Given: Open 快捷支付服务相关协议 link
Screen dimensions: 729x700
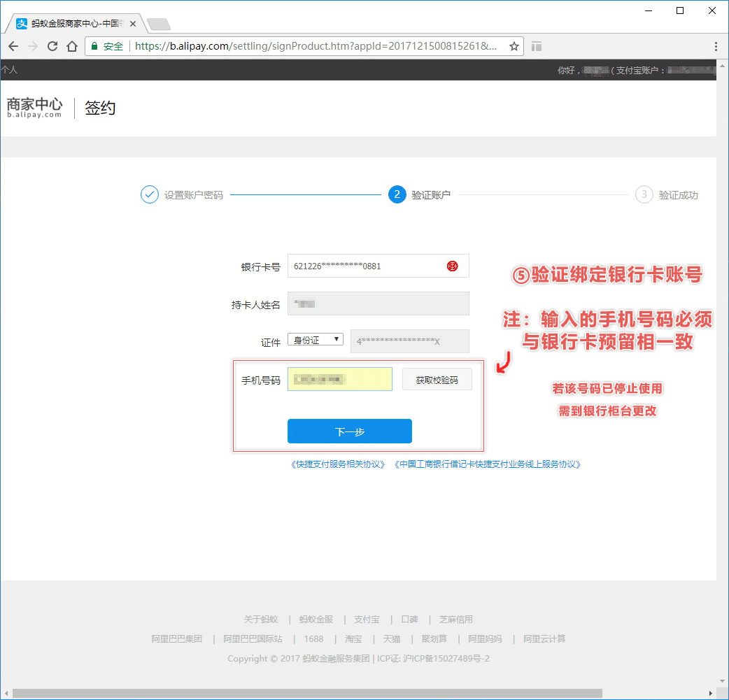Looking at the screenshot, I should click(338, 464).
